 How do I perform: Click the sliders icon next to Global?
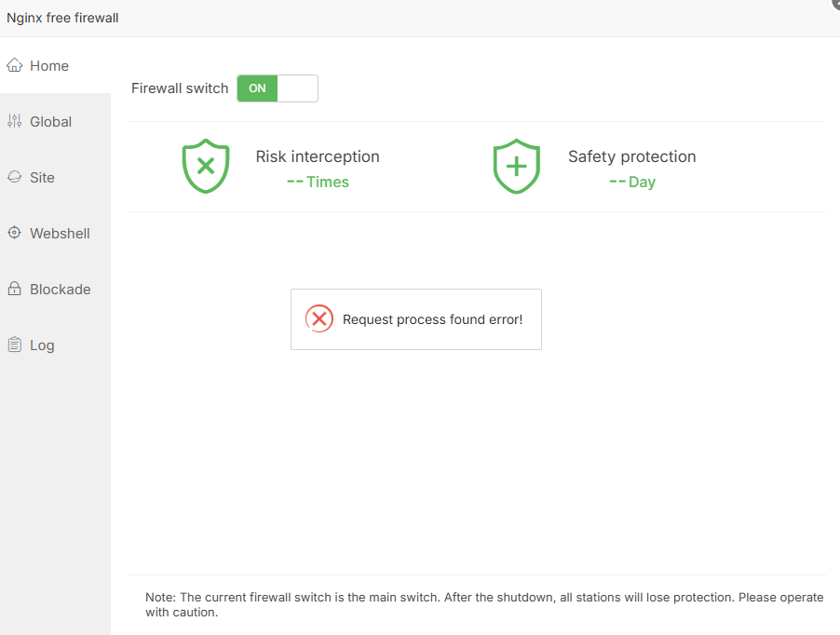click(x=14, y=121)
